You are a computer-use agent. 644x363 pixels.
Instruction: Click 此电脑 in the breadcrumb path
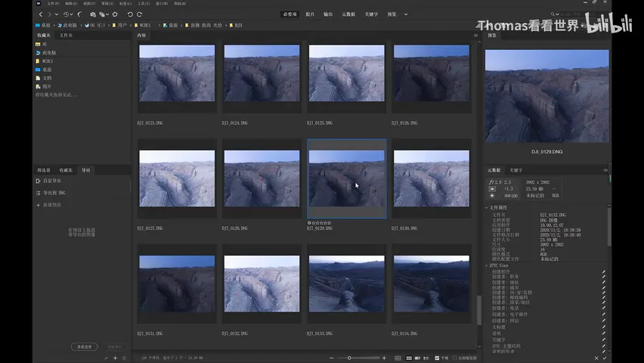(x=67, y=25)
